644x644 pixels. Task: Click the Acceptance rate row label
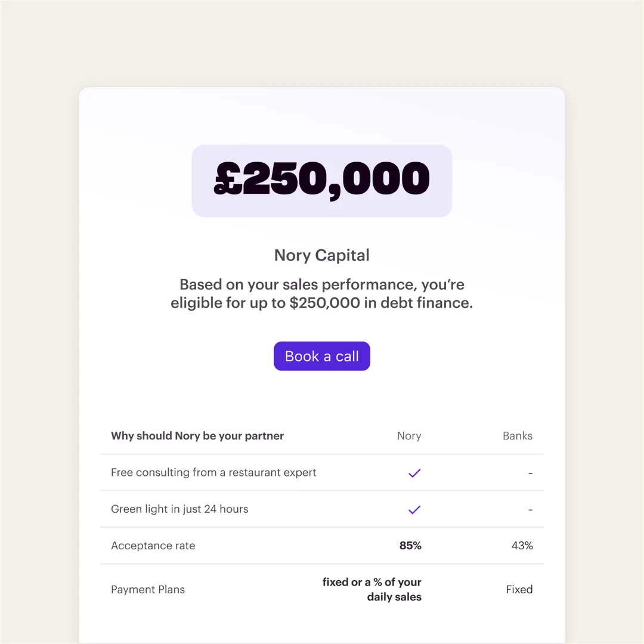click(153, 546)
